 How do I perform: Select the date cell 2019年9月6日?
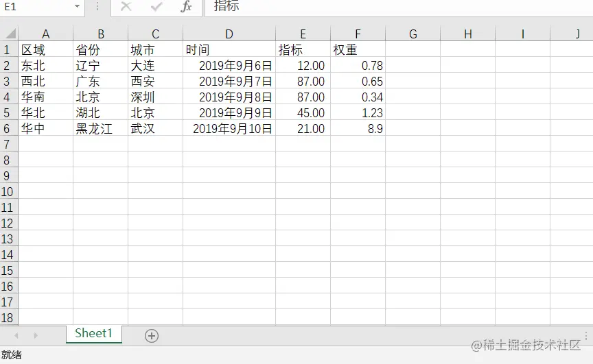click(x=229, y=65)
